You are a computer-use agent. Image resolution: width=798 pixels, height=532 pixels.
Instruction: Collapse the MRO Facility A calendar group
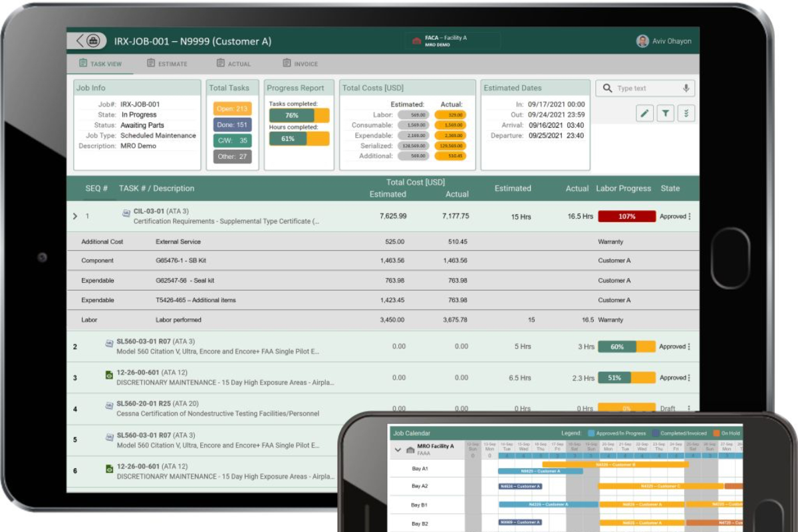[398, 450]
